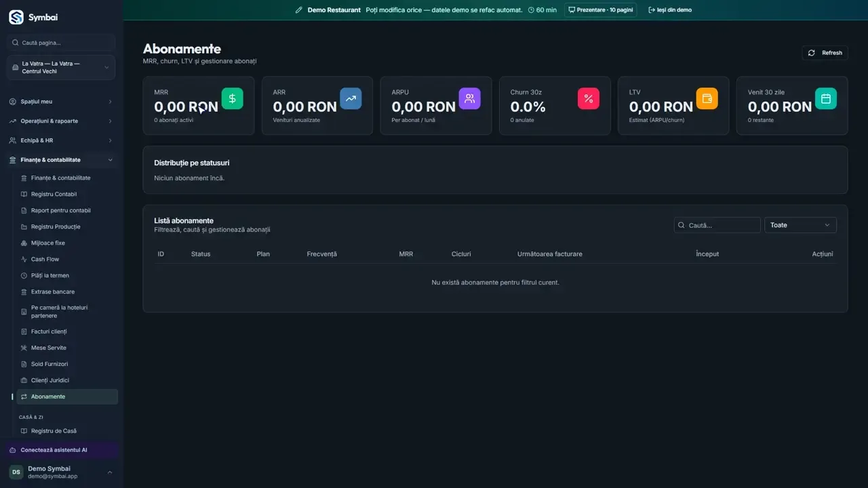This screenshot has height=488, width=868.
Task: Expand Operațiuni & rapoarte section
Action: click(x=61, y=121)
